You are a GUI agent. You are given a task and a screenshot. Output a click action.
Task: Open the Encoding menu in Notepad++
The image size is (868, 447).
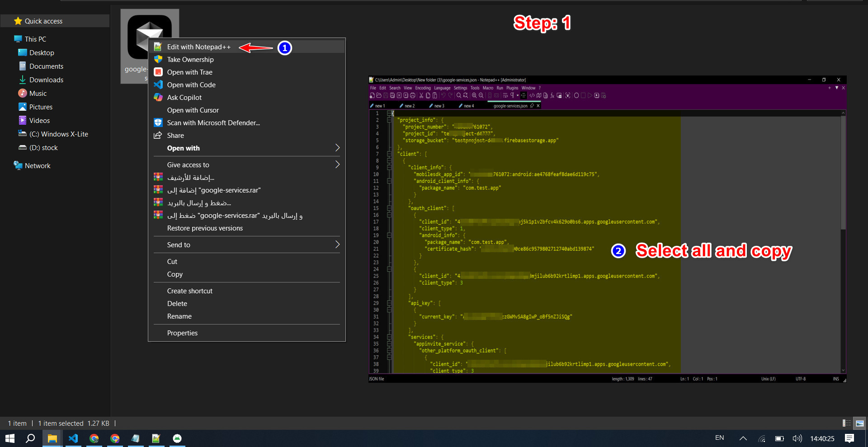[423, 88]
